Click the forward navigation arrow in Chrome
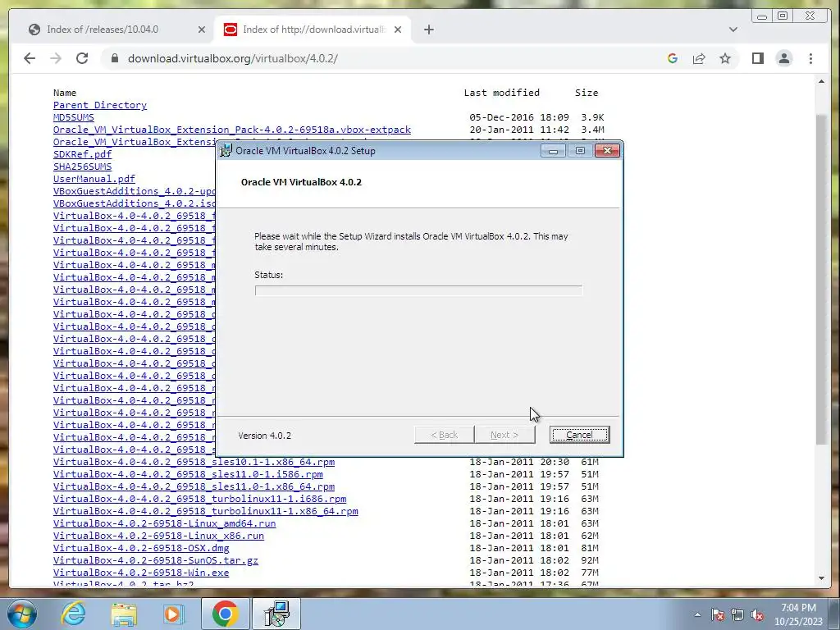 [56, 58]
